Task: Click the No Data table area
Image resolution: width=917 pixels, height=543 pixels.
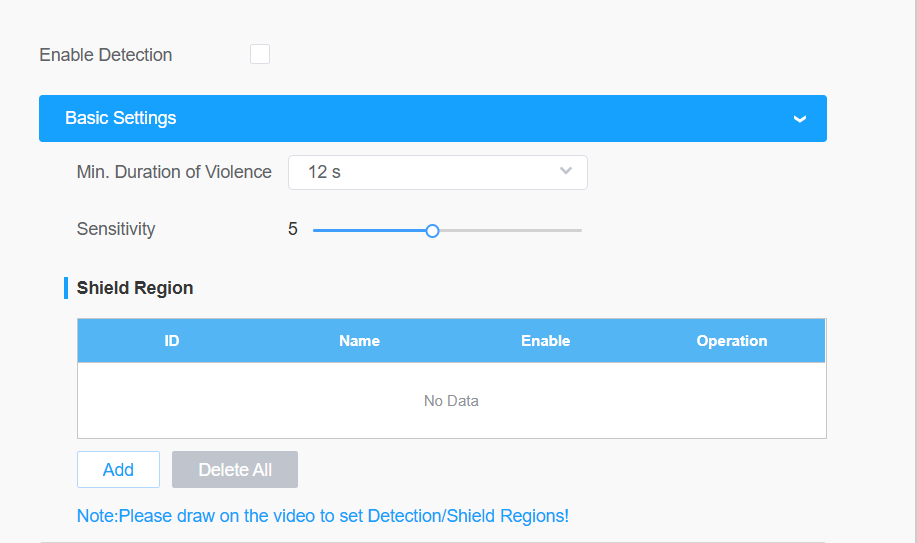Action: (x=451, y=401)
